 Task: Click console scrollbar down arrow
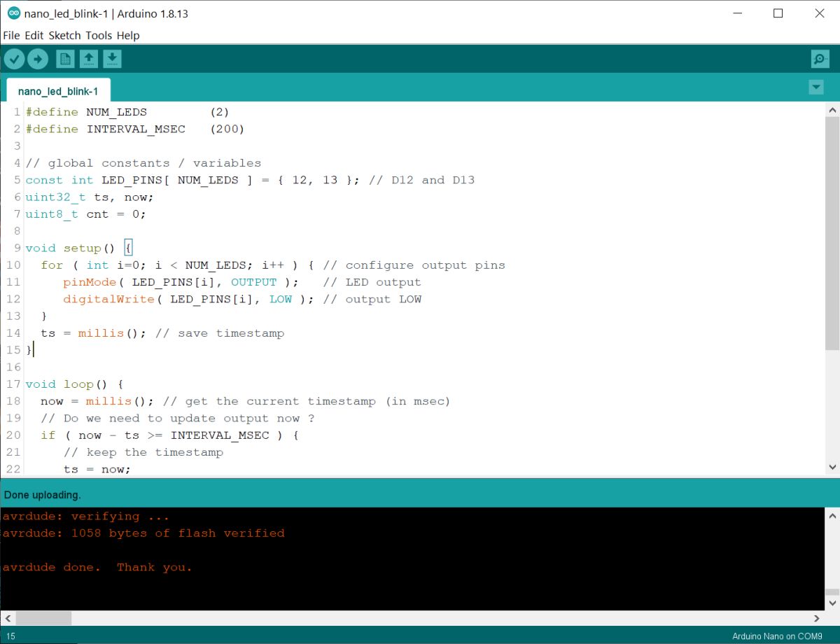(x=832, y=603)
